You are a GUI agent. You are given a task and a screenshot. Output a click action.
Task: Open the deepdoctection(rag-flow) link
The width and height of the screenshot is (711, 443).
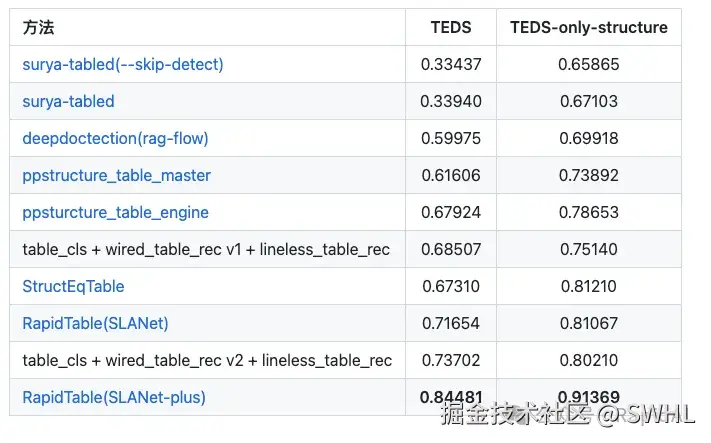[115, 139]
